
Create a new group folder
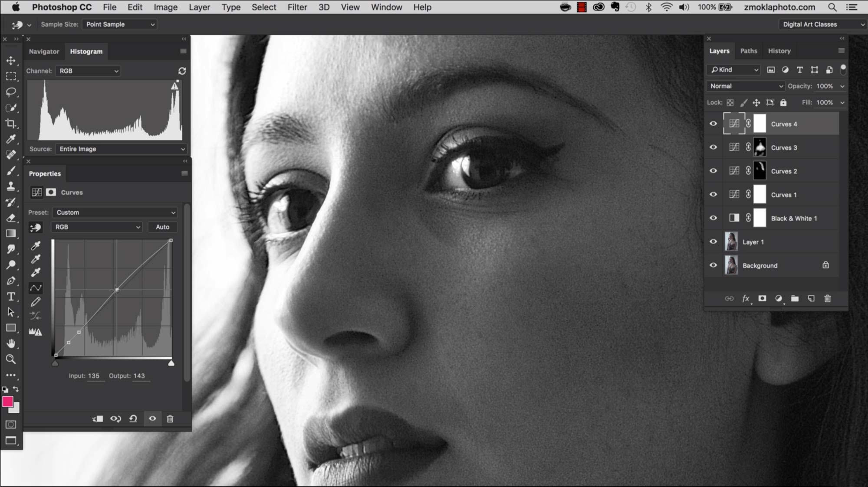[795, 298]
